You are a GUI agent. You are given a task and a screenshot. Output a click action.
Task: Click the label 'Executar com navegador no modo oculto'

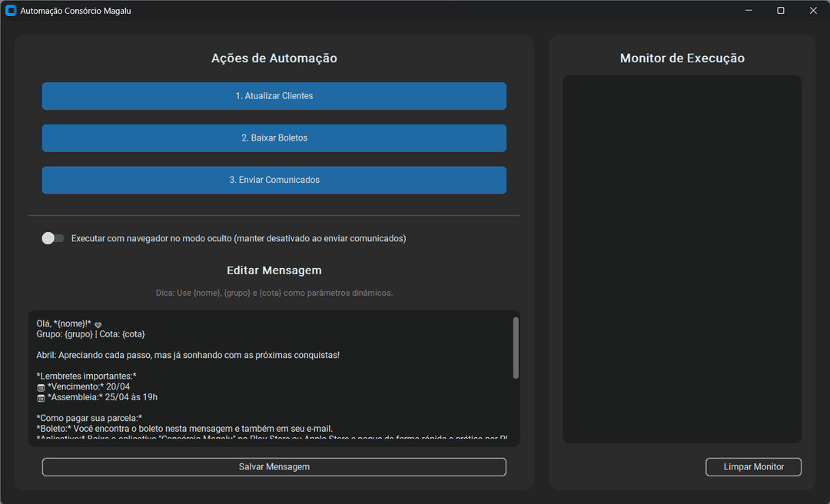(x=239, y=238)
